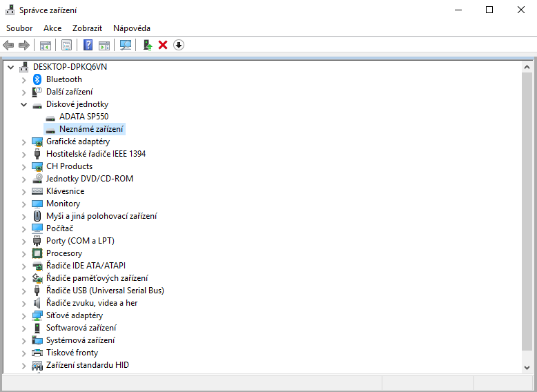Viewport: 537px width, 392px height.
Task: Click the scrollbar up arrow
Action: 527,67
